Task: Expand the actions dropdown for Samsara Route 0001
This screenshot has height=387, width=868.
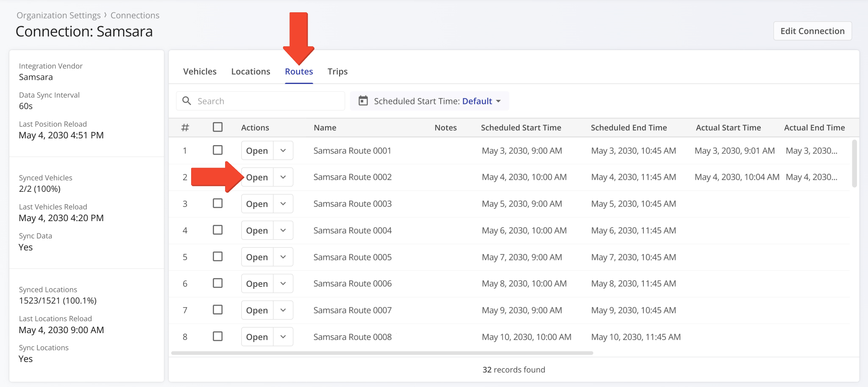Action: [x=283, y=150]
